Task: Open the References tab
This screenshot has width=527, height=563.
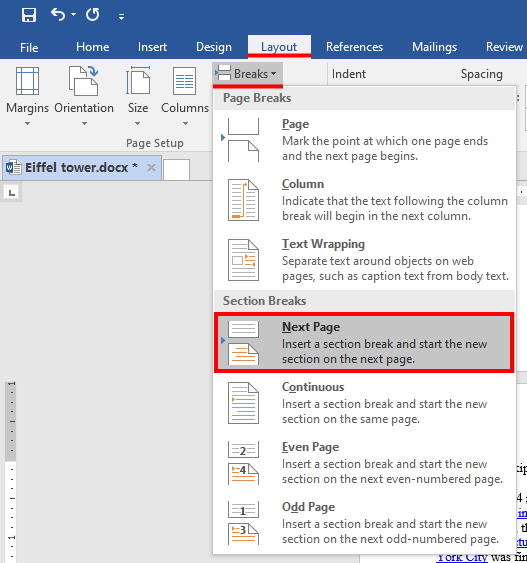Action: 354,47
